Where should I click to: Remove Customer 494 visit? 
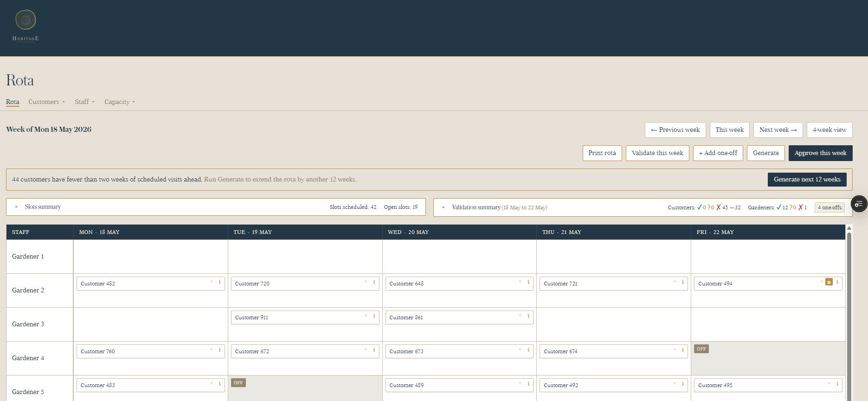coord(821,282)
